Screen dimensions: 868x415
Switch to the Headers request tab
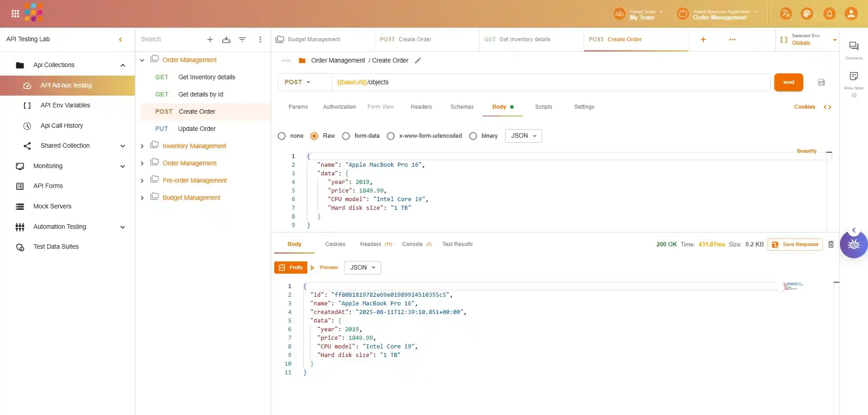(x=421, y=107)
